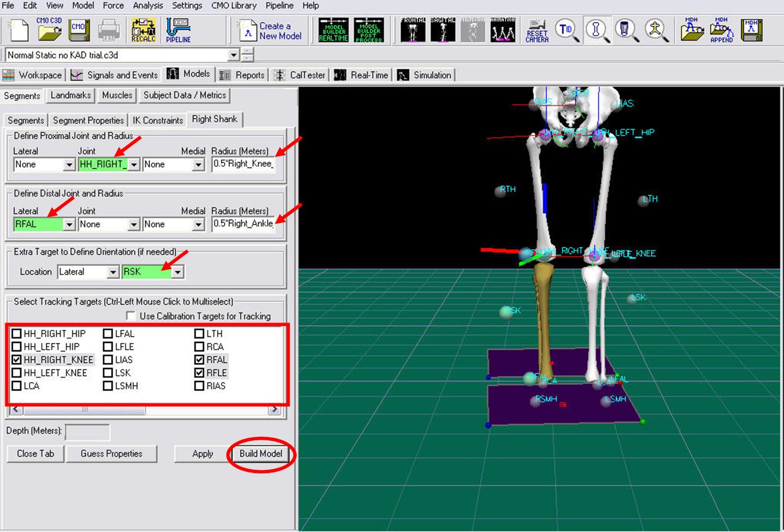784x532 pixels.
Task: Check the LFAL tracking target
Action: click(108, 333)
